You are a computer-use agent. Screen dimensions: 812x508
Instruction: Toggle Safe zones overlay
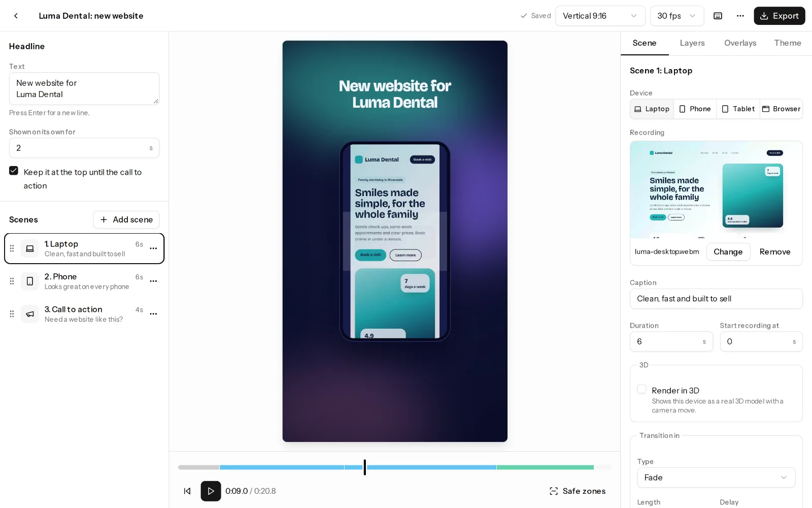[578, 491]
